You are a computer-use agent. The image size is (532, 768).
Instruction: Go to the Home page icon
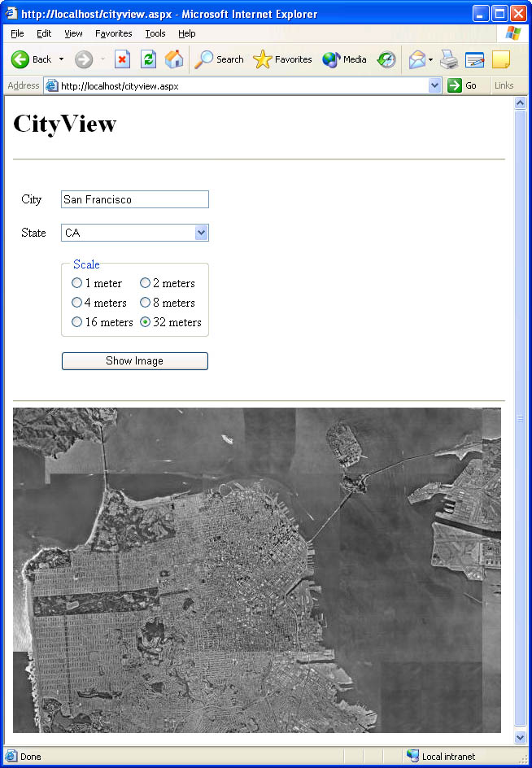tap(174, 59)
